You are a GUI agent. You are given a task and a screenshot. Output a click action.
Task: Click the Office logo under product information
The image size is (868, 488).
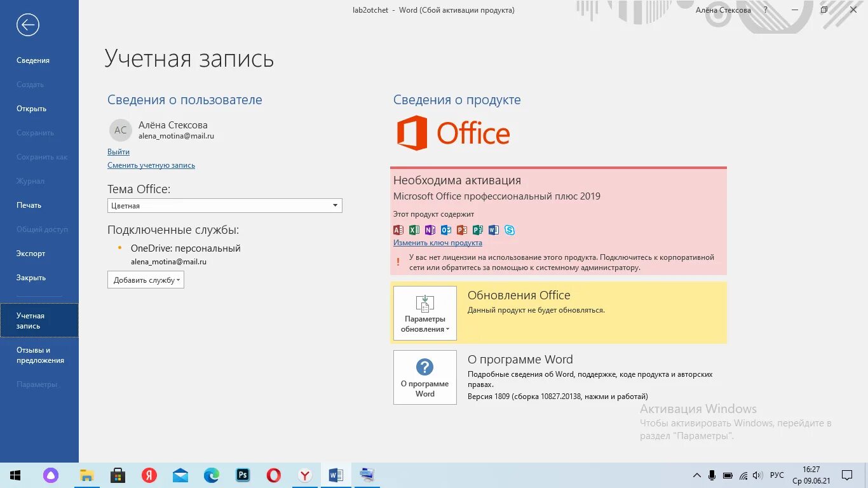tap(453, 133)
